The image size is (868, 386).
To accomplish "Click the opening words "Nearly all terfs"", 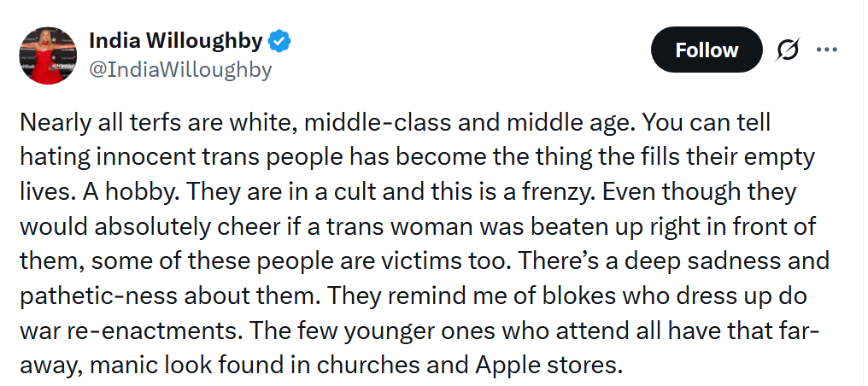I will click(x=94, y=123).
